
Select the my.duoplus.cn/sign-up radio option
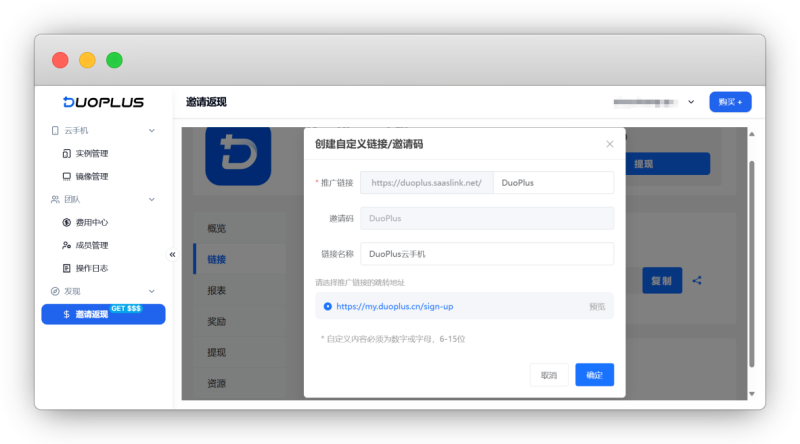coord(328,306)
